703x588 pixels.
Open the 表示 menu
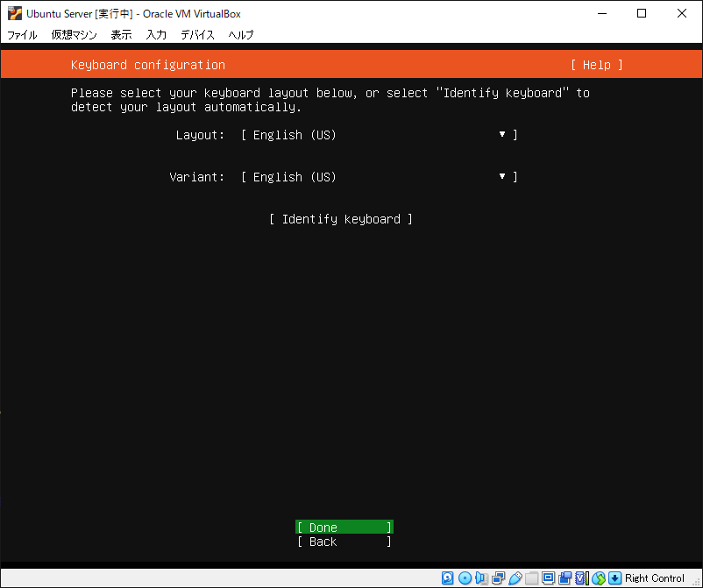(121, 34)
